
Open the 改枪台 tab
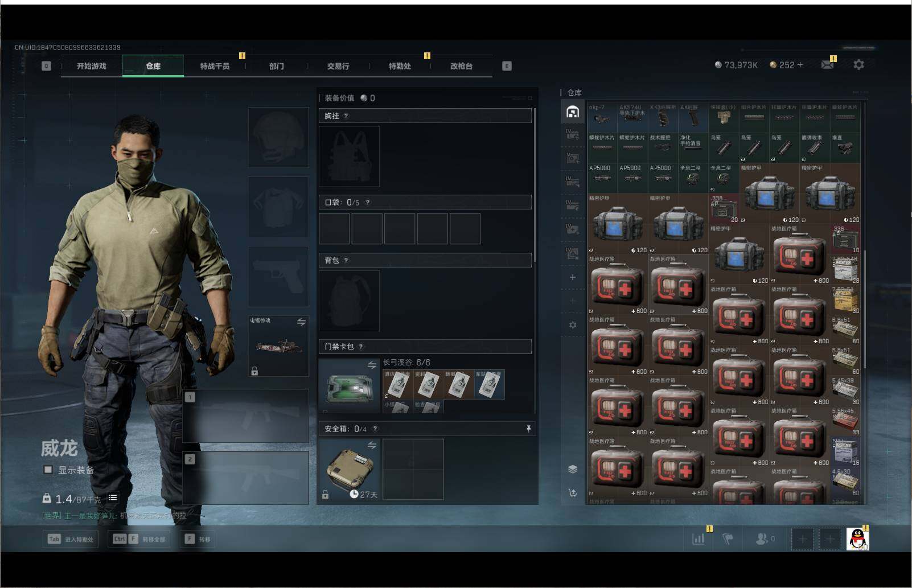[461, 66]
